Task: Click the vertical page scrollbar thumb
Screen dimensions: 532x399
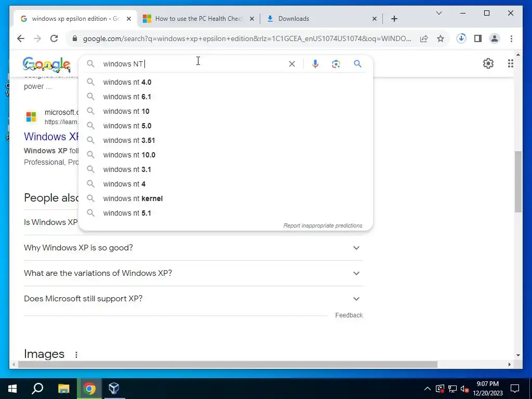Action: click(518, 182)
